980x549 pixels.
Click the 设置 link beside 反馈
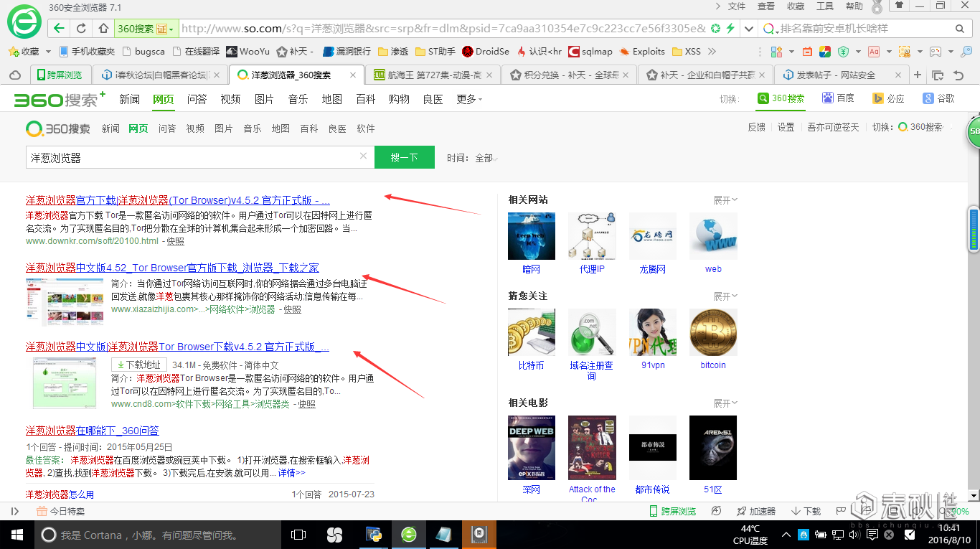[x=786, y=127]
